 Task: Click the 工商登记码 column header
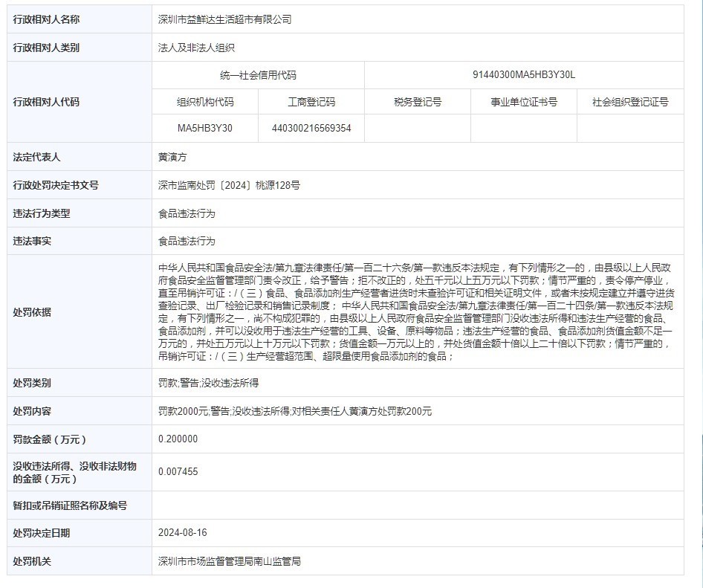(x=311, y=102)
